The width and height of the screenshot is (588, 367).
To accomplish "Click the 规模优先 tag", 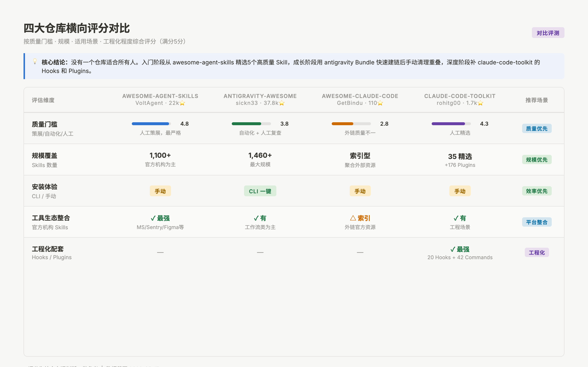I will coord(537,159).
